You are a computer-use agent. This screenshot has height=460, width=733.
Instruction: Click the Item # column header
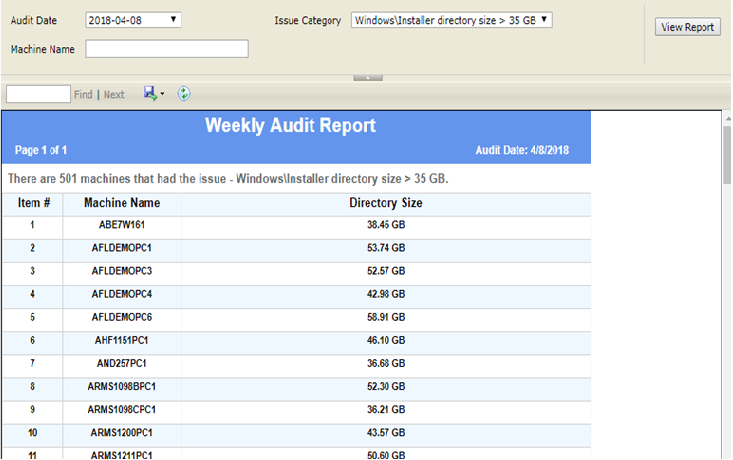tap(34, 203)
